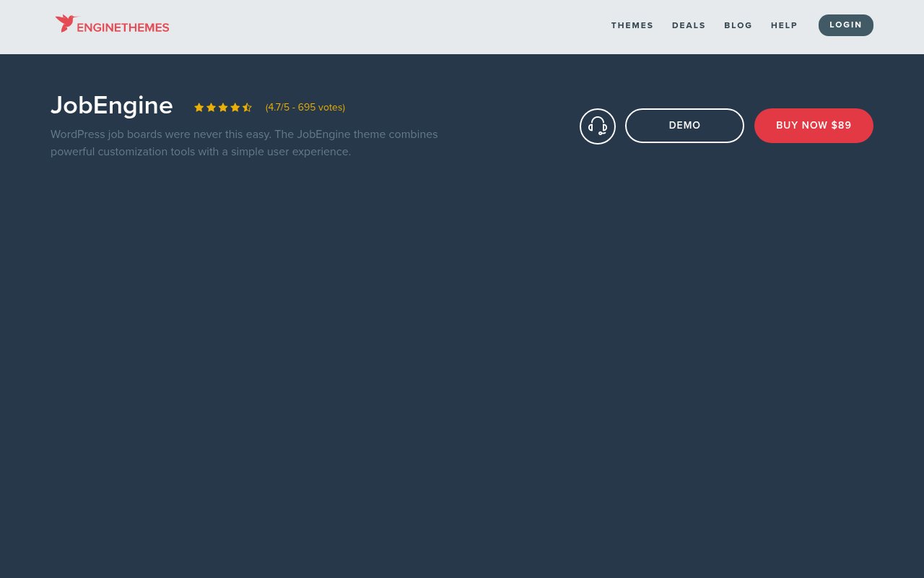Viewport: 924px width, 578px height.
Task: Click the JobEngine heading
Action: [x=112, y=105]
